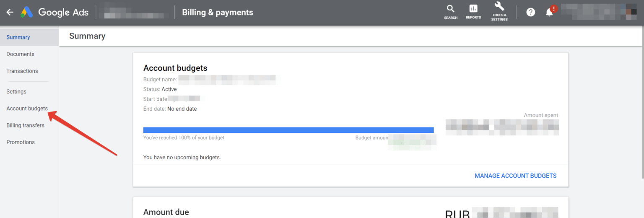Click the red notification alert badge
This screenshot has width=644, height=218.
tap(554, 8)
